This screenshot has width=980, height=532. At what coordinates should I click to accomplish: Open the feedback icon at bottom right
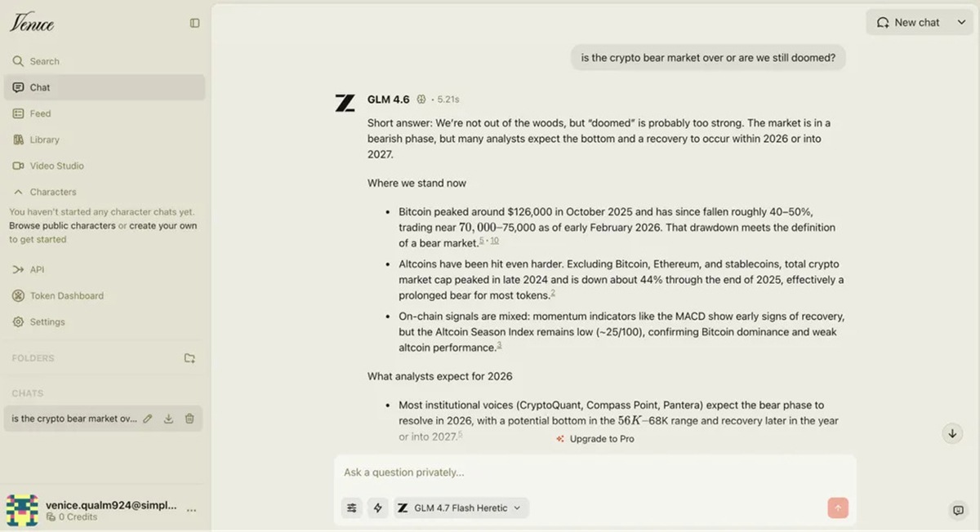coord(958,510)
